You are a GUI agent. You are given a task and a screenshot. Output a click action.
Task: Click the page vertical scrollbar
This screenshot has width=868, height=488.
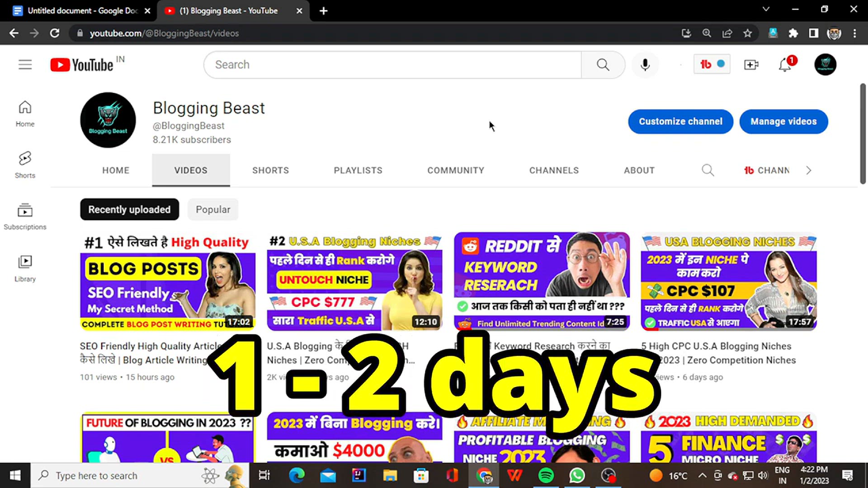[x=863, y=134]
